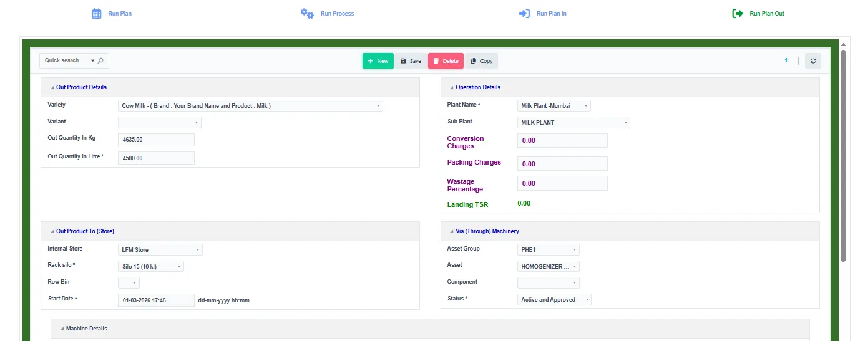Collapse the Out Product Details section
The width and height of the screenshot is (868, 341).
click(x=52, y=87)
